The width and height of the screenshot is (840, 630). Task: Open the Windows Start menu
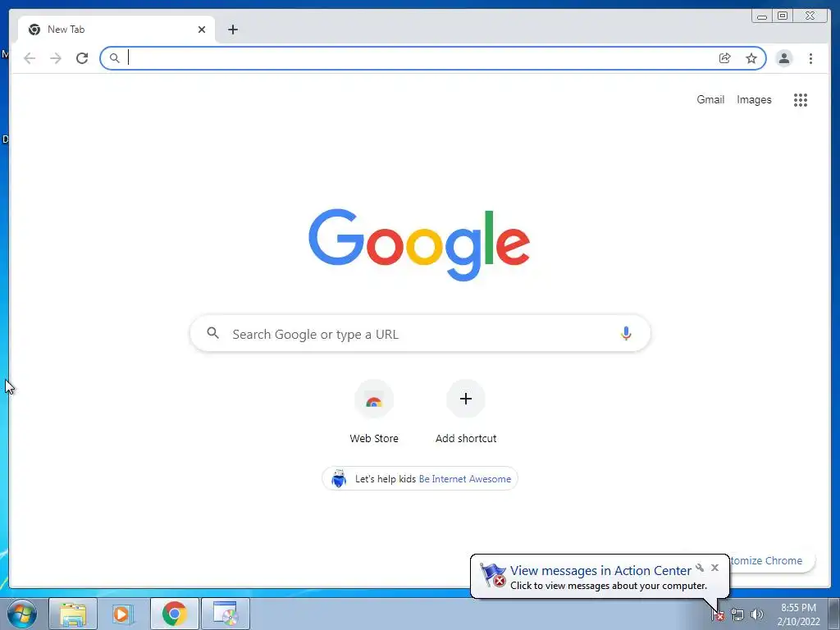[22, 614]
